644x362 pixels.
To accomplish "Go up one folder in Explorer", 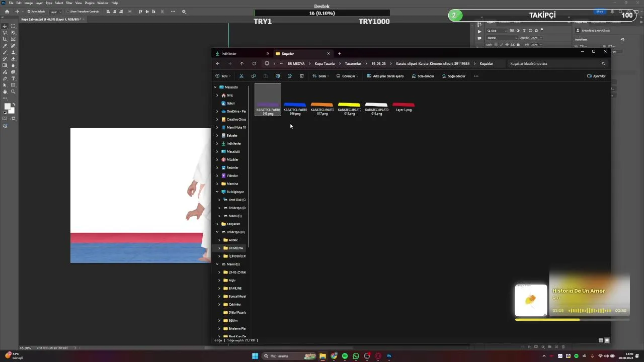I will coord(242,64).
